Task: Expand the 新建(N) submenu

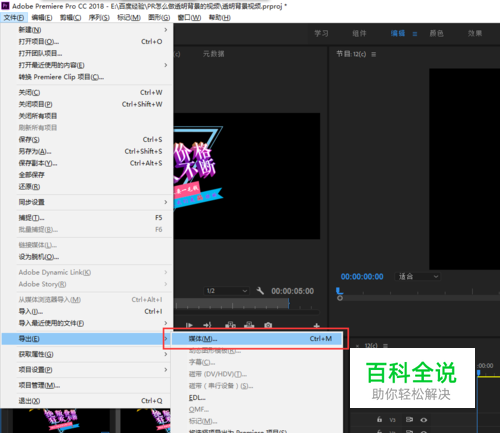Action: pos(166,30)
